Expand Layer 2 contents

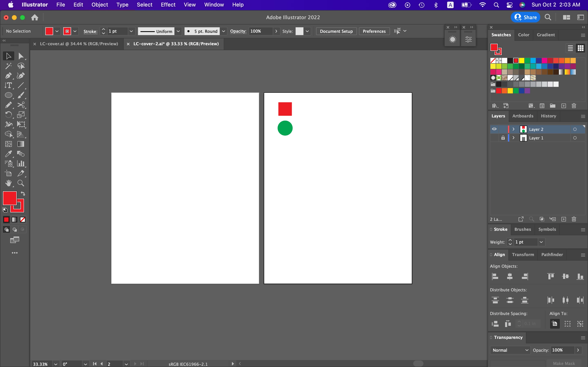513,129
